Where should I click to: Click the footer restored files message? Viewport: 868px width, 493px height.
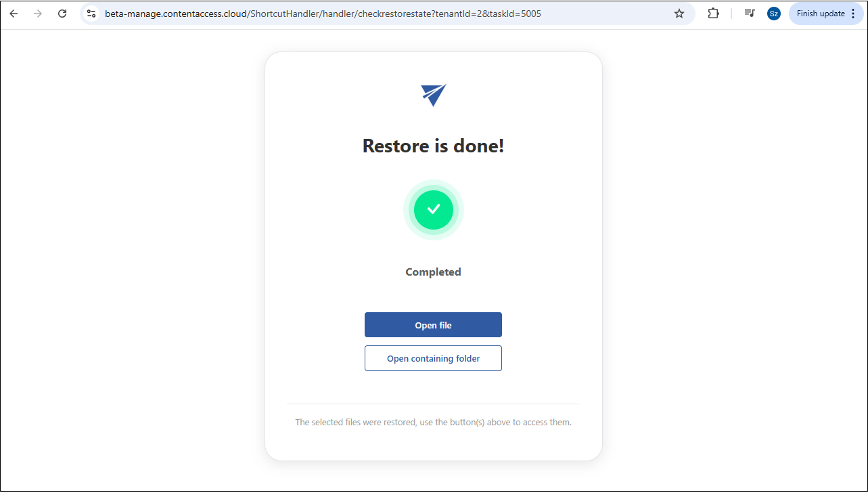click(x=434, y=422)
